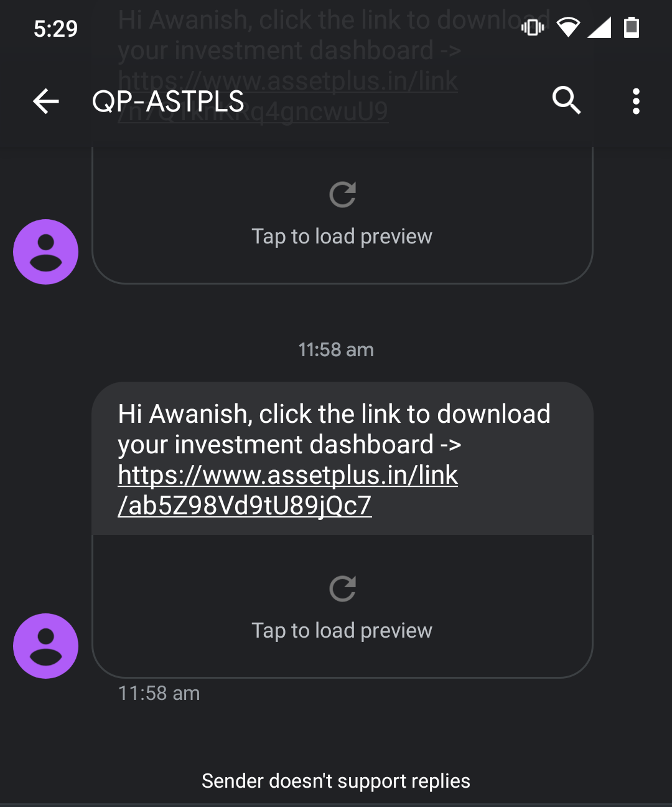Tap "Sender doesn't support replies" notice

coord(336,781)
